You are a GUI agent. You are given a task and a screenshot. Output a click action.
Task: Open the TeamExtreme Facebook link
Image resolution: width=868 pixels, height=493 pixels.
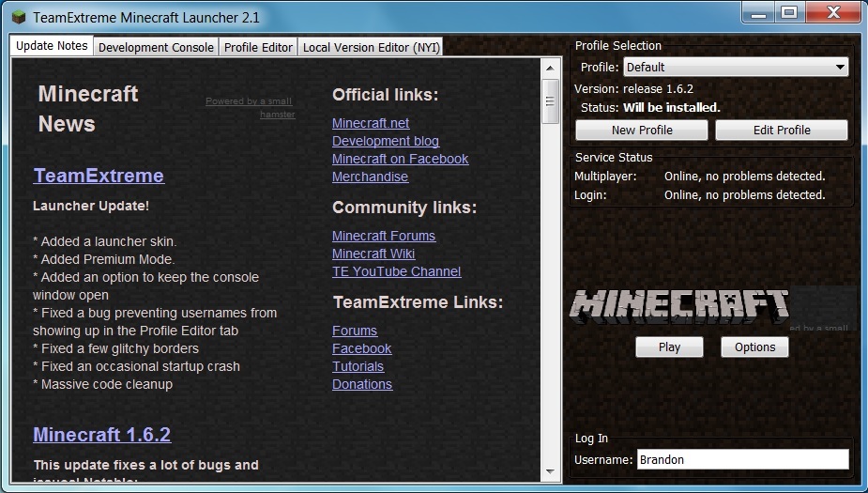tap(362, 348)
